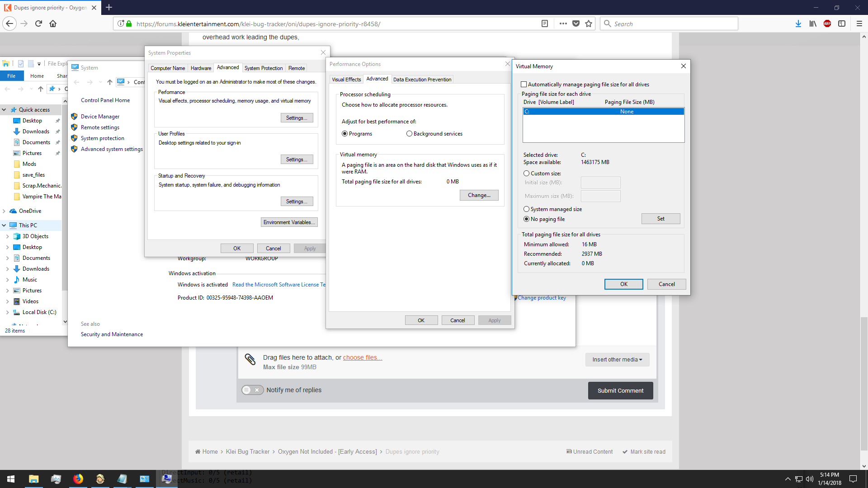Enable automatically manage paging file checkbox
Viewport: 868px width, 488px height.
pos(524,84)
